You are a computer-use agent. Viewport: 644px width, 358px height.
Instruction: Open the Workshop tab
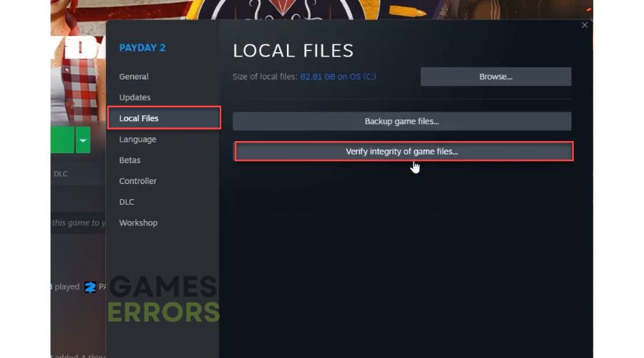138,223
